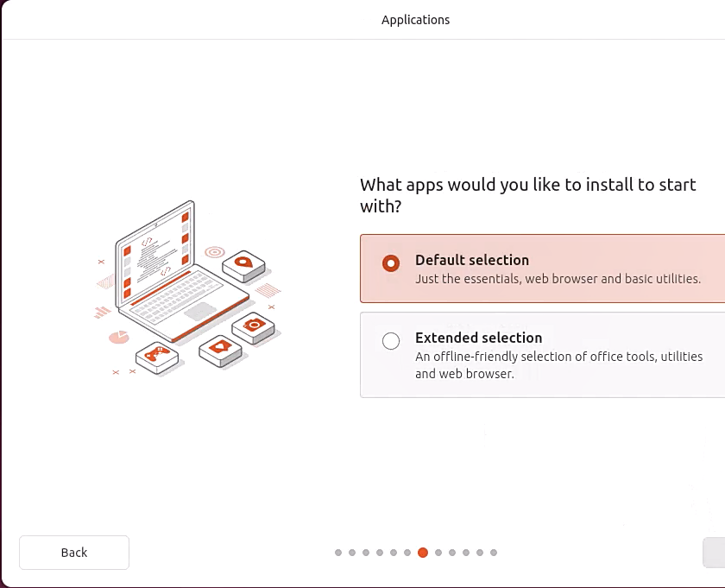Click the second progress indicator dot
This screenshot has height=588, width=725.
coord(351,552)
